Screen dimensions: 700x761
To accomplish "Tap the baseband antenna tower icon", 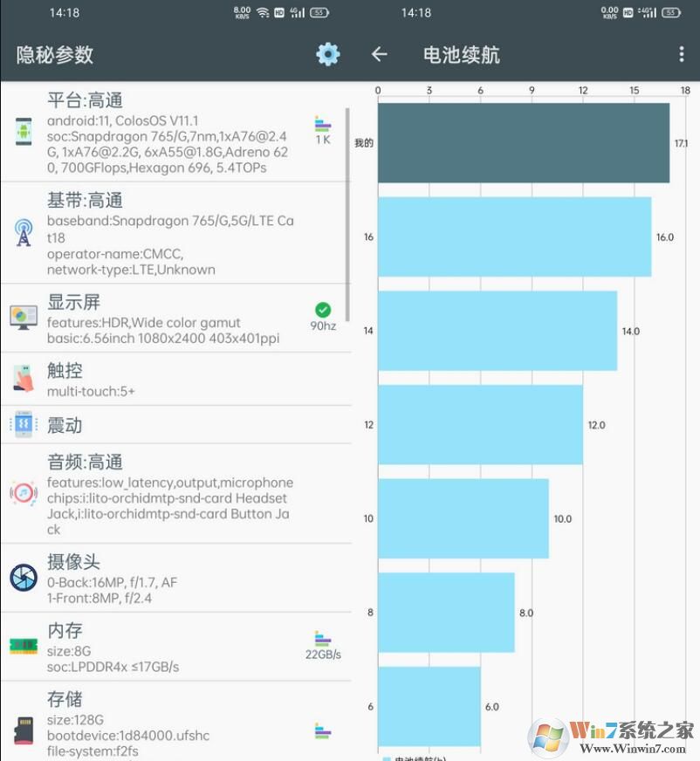I will click(24, 233).
